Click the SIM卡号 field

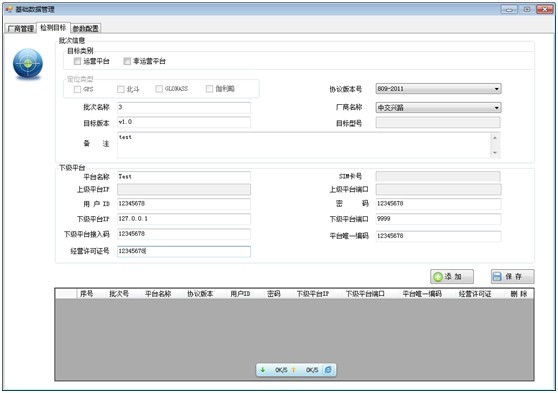(x=438, y=177)
